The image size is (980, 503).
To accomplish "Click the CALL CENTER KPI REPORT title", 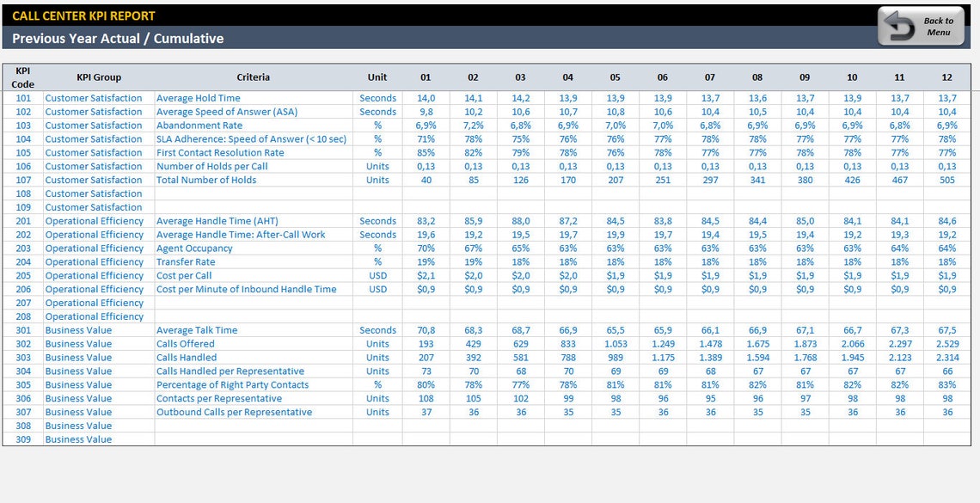I will point(83,15).
